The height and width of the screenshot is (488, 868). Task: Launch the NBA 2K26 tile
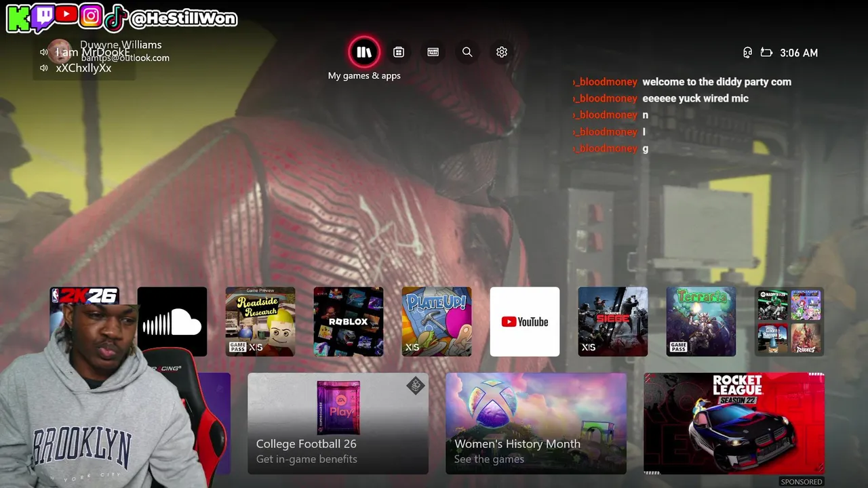84,321
